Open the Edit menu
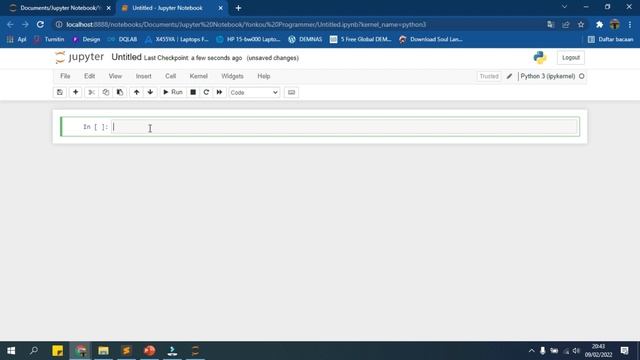The width and height of the screenshot is (640, 360). pyautogui.click(x=89, y=76)
